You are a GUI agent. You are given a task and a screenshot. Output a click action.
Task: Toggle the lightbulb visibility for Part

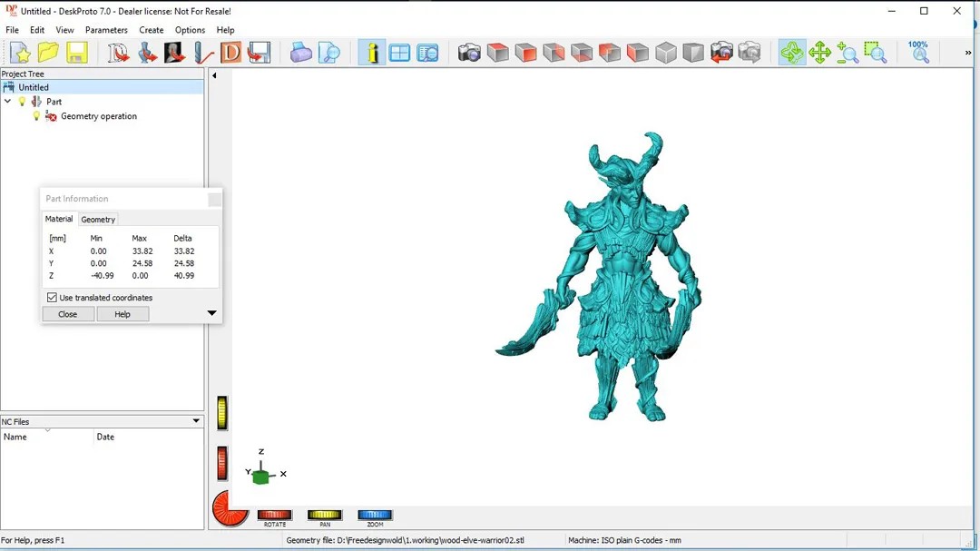click(22, 102)
